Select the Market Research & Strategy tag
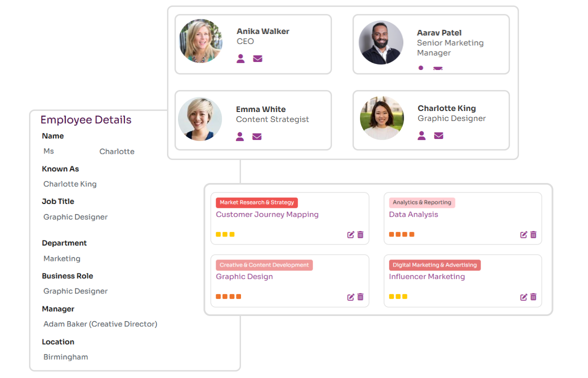Image resolution: width=588 pixels, height=378 pixels. coord(257,202)
